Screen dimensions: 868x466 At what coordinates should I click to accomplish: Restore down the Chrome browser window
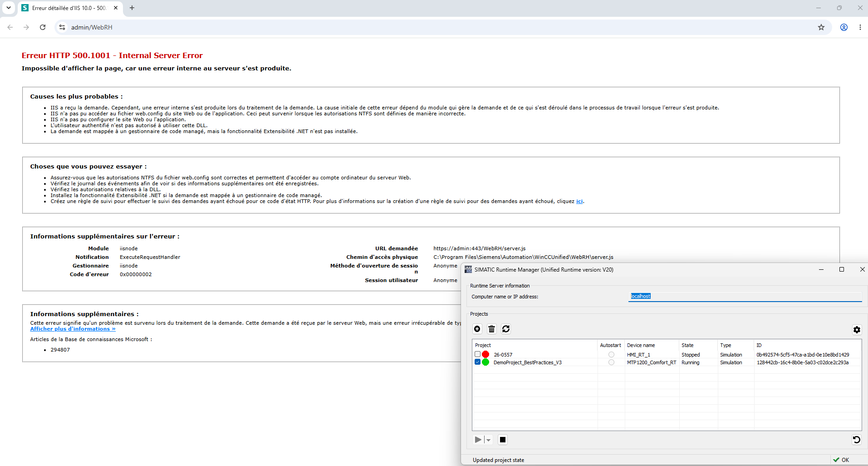click(x=839, y=8)
